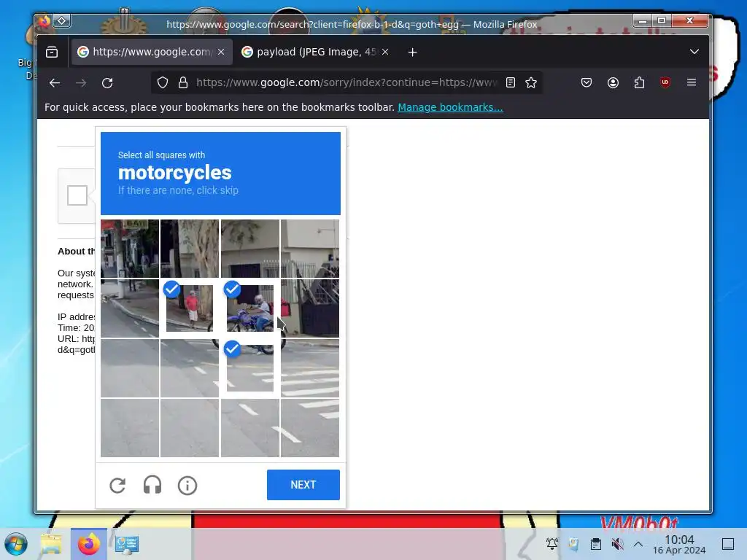
Task: Open the Pocket save icon
Action: tap(587, 83)
